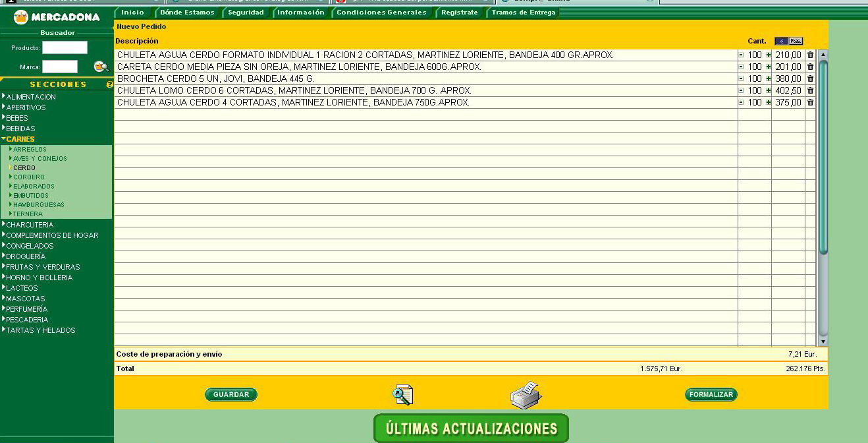Click FORMALIZAR to finalize the order
The image size is (868, 443).
711,395
